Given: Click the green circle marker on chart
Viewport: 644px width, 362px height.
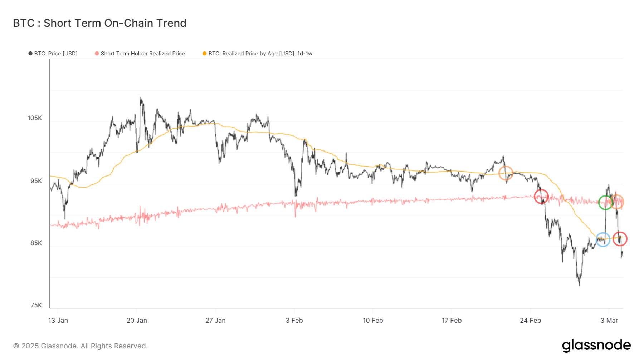Looking at the screenshot, I should 605,203.
